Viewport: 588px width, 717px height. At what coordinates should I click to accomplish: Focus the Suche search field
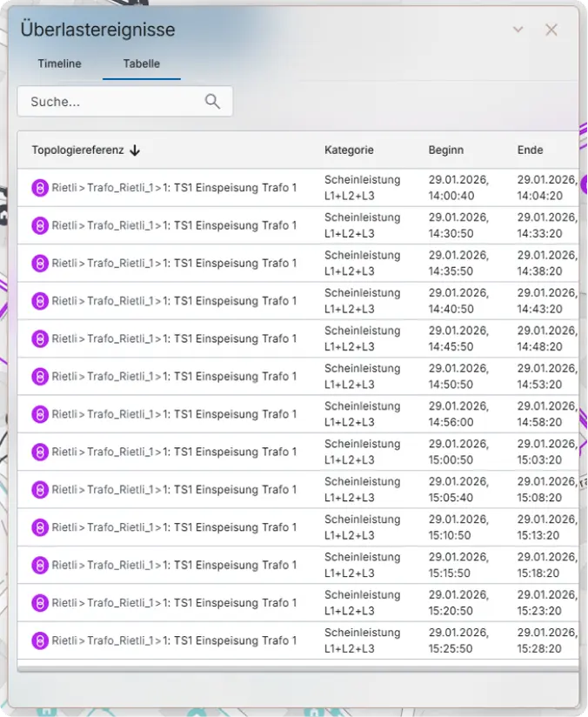pyautogui.click(x=125, y=102)
